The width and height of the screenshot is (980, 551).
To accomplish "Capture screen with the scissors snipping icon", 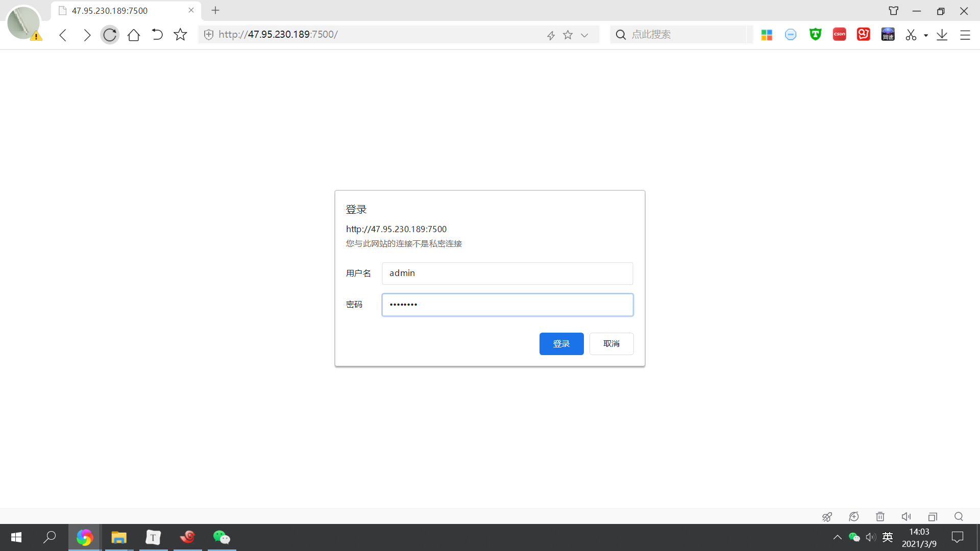I will click(912, 34).
